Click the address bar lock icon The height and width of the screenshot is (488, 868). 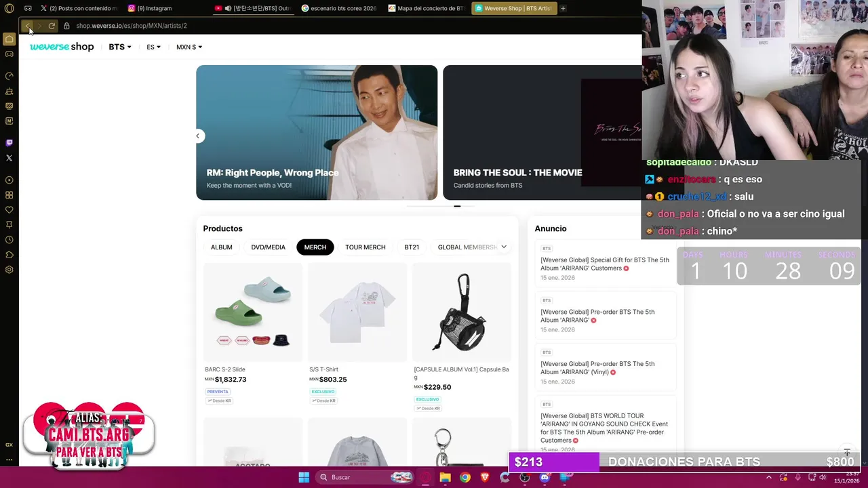coord(66,26)
